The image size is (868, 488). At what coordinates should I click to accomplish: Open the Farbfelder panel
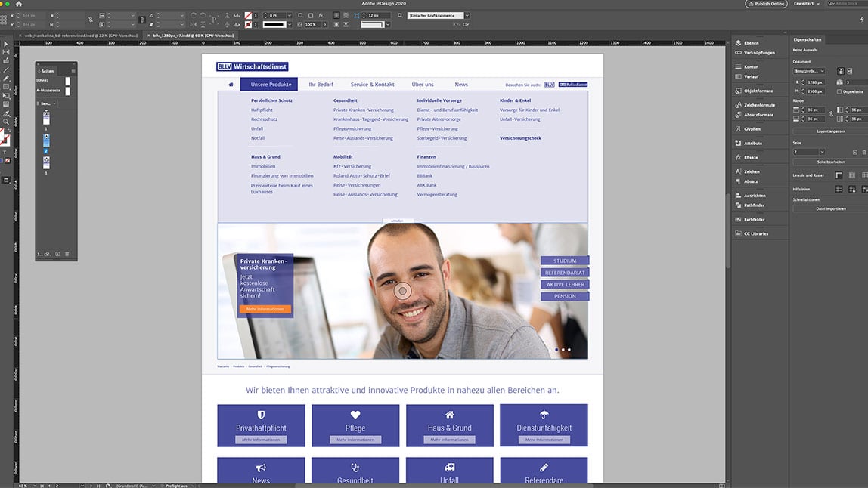coord(755,219)
